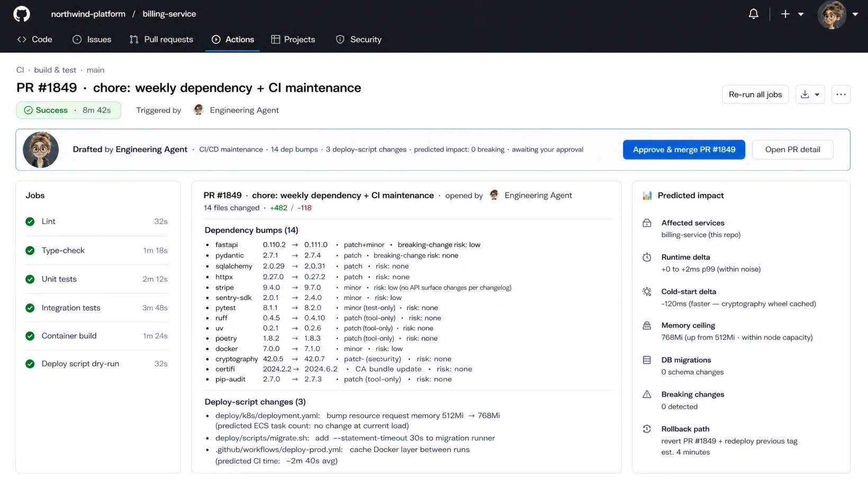Click the Affected services icon

coord(647,223)
